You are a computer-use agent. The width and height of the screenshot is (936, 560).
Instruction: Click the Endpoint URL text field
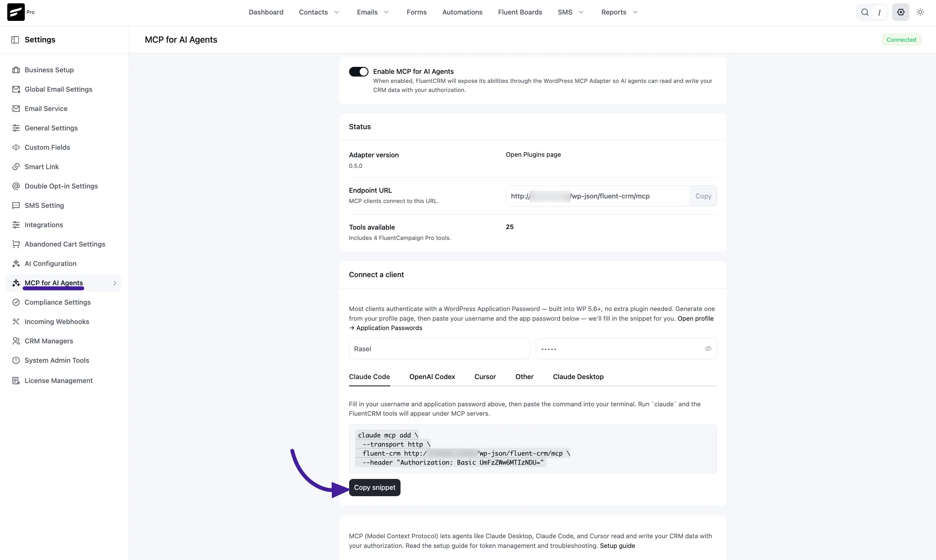coord(597,196)
